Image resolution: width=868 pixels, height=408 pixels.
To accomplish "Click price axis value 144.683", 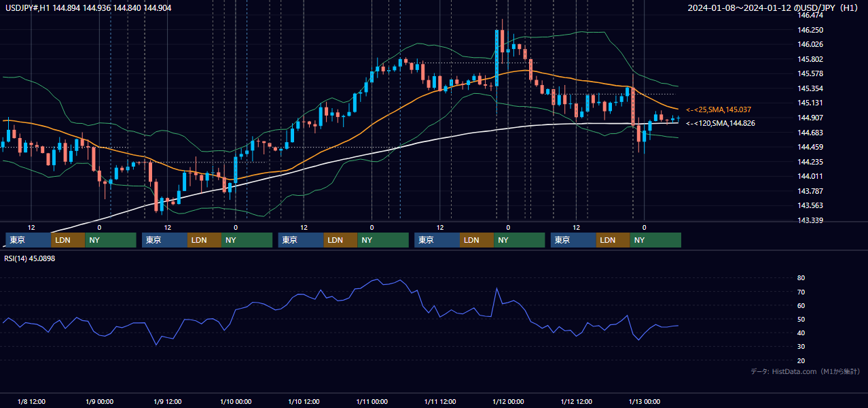I will click(x=811, y=133).
